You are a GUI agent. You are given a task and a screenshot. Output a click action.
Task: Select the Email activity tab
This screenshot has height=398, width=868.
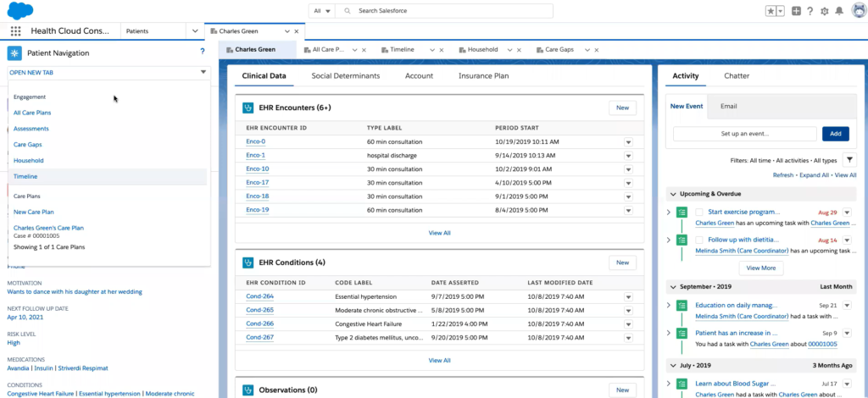coord(728,106)
